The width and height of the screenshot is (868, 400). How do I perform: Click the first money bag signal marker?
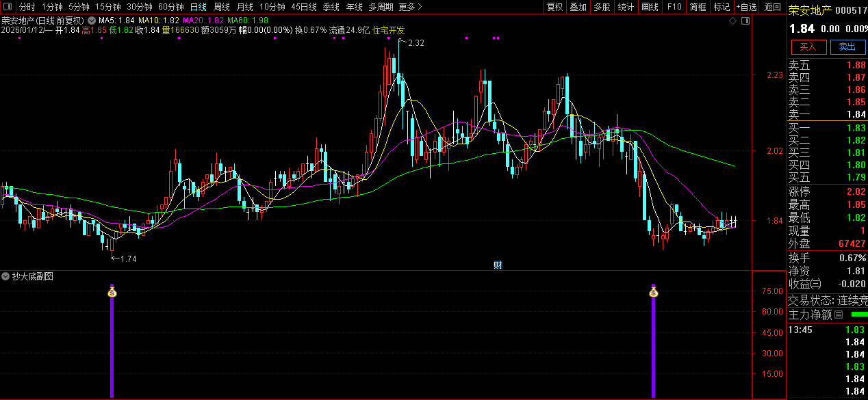[112, 293]
